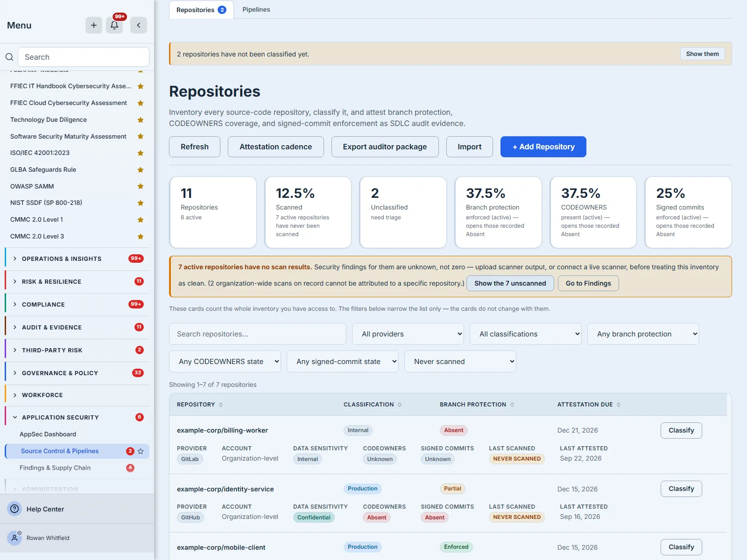Image resolution: width=747 pixels, height=560 pixels.
Task: Open AppSec Dashboard menu item
Action: [48, 434]
